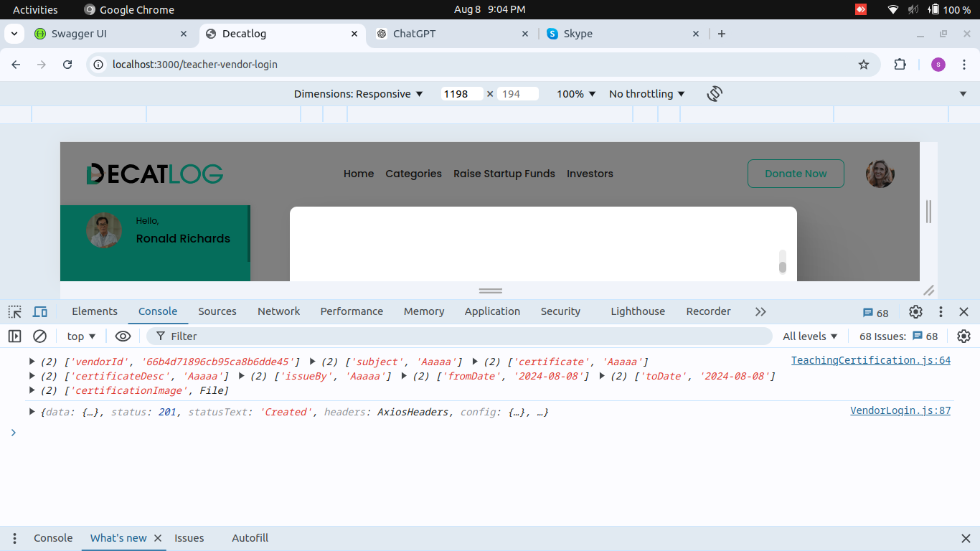The width and height of the screenshot is (980, 551).
Task: Click the inspect element picker icon
Action: click(x=14, y=311)
